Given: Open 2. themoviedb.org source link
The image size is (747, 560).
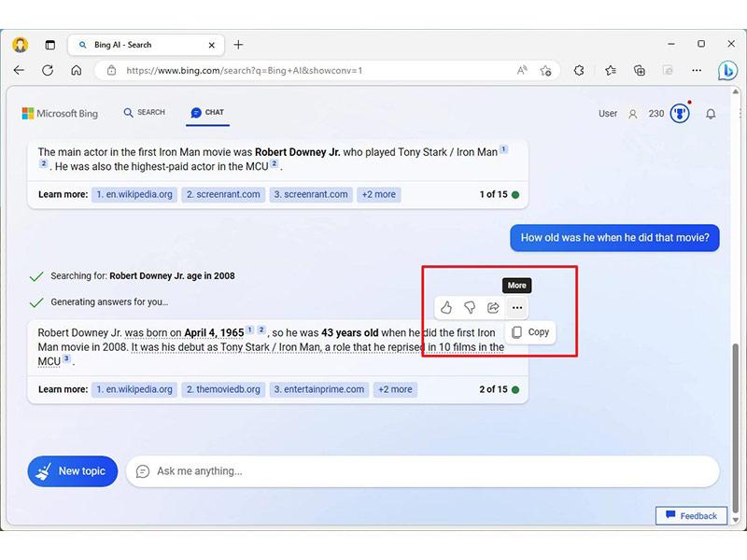Looking at the screenshot, I should [x=223, y=389].
